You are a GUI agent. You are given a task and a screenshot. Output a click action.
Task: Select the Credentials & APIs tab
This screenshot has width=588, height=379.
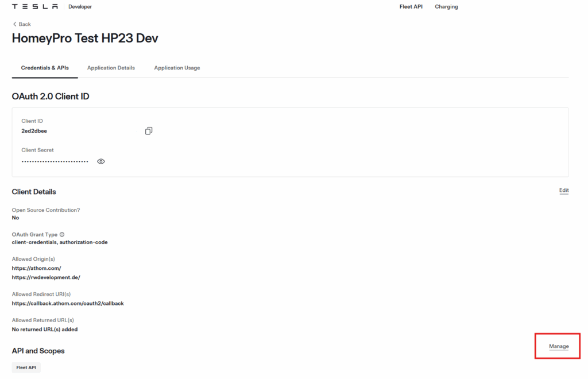pos(45,68)
